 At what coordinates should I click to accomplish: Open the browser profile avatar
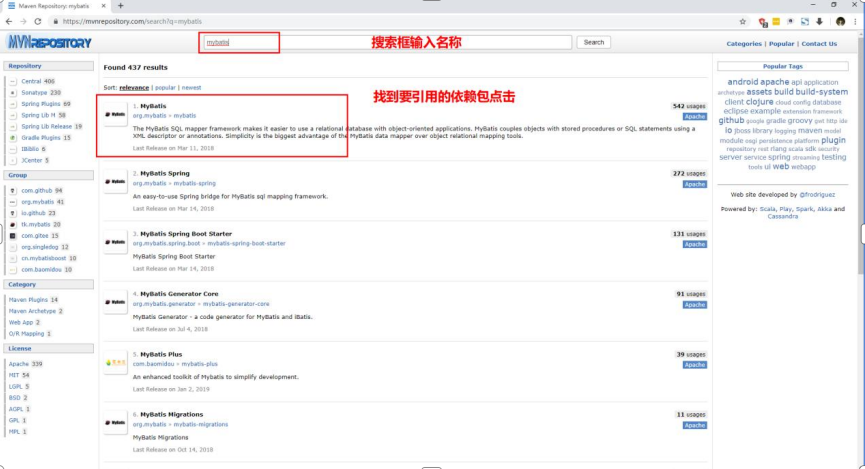[x=840, y=22]
